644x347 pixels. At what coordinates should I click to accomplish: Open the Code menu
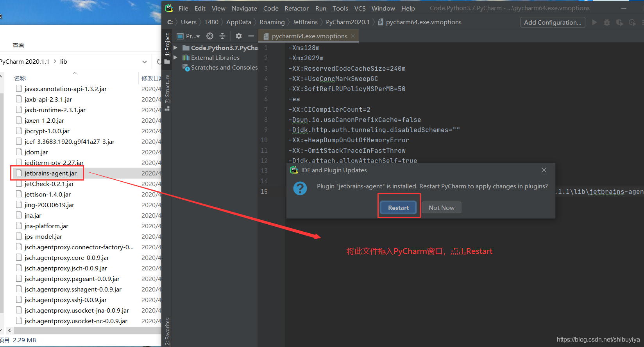pos(271,8)
